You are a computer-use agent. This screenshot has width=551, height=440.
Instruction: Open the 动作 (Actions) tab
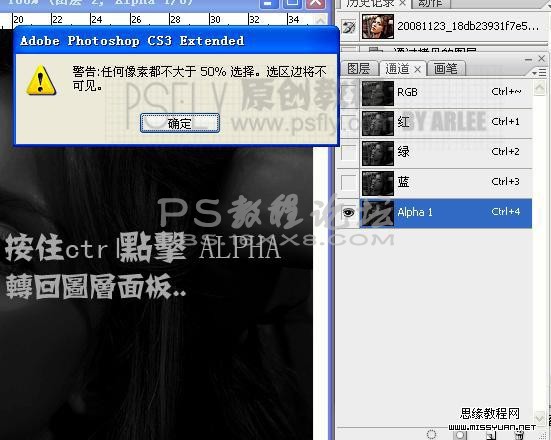pos(430,4)
